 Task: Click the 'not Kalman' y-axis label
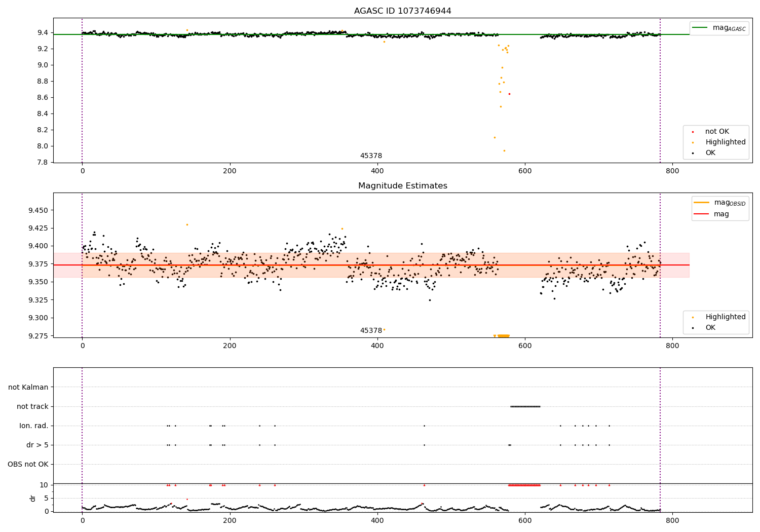point(28,388)
